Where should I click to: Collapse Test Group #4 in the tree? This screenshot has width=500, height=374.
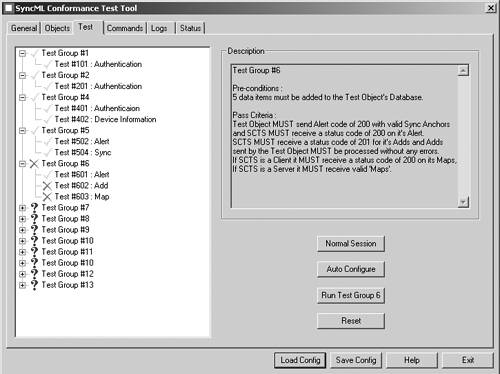pyautogui.click(x=22, y=97)
